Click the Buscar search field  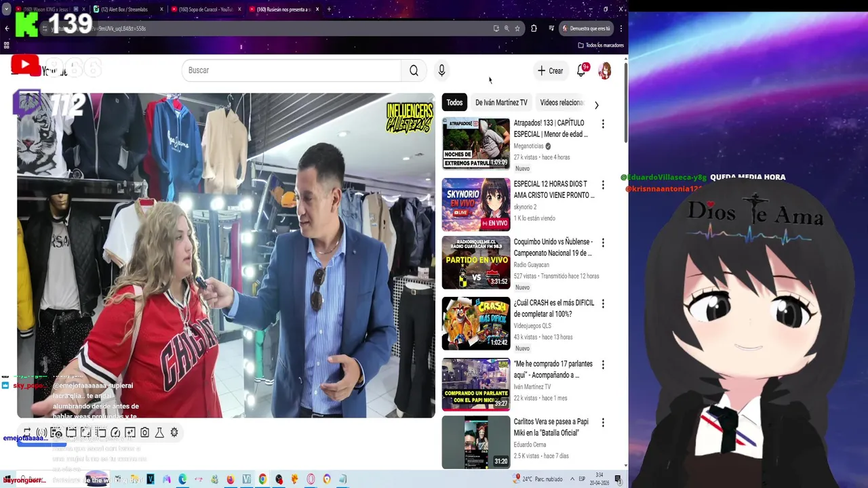click(x=292, y=70)
